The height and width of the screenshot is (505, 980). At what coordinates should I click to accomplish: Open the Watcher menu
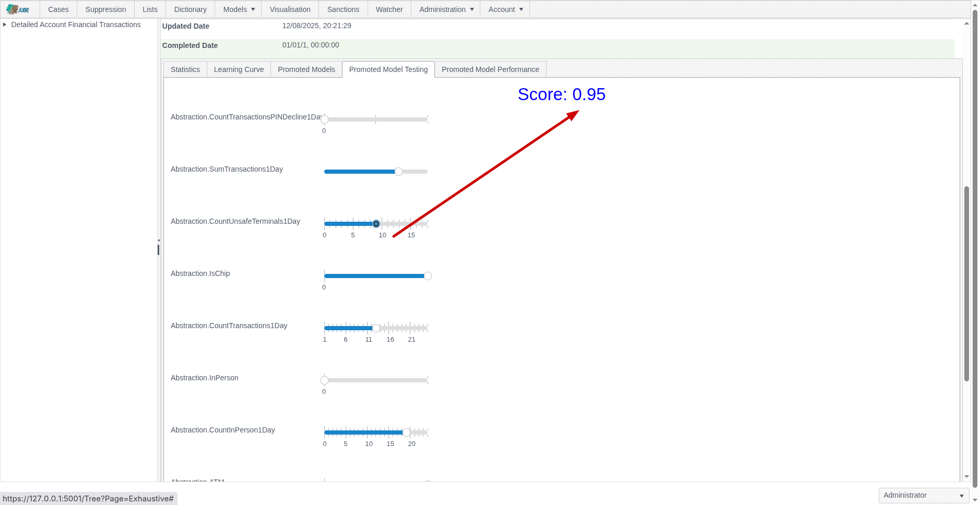pos(389,9)
